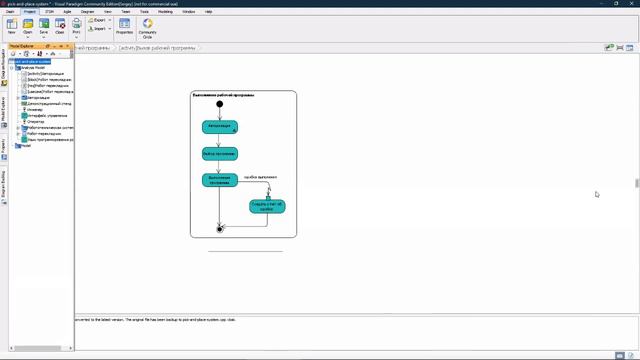The image size is (640, 360).
Task: Open the Diagram Backlog side tab
Action: click(x=4, y=188)
